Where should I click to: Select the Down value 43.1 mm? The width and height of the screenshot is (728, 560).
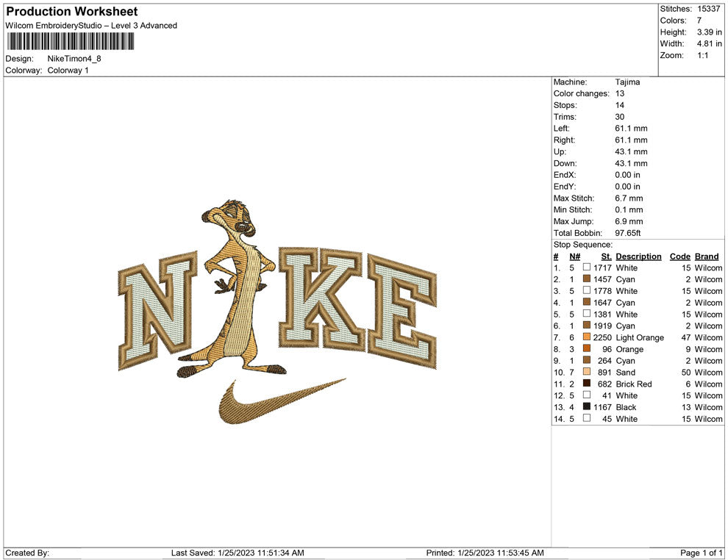(x=631, y=163)
